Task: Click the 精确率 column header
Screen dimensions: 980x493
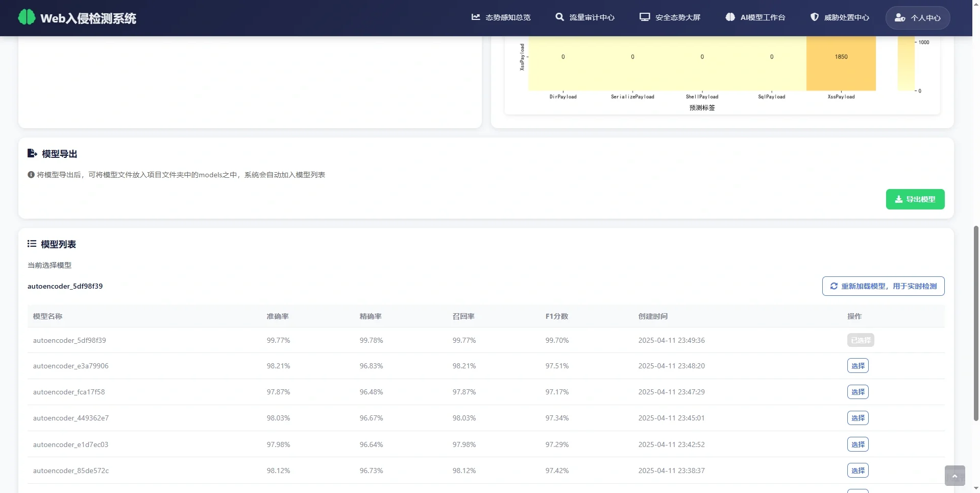Action: 371,316
